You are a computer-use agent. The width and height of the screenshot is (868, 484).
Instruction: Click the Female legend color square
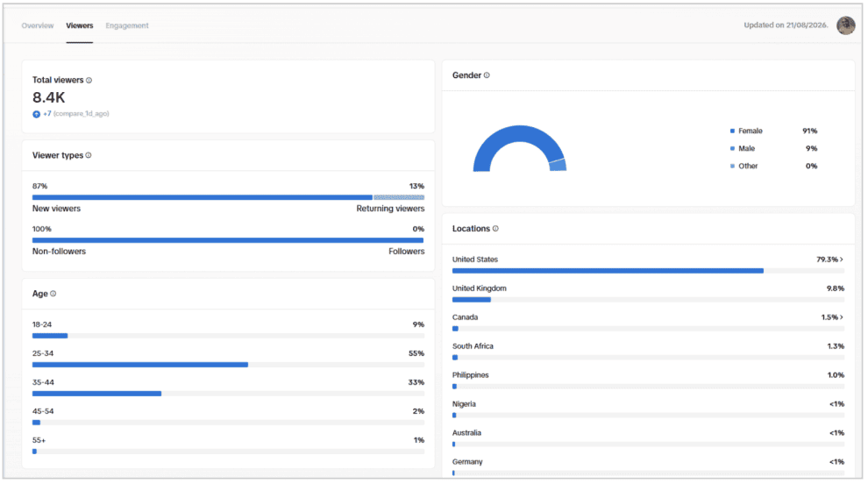pyautogui.click(x=732, y=131)
